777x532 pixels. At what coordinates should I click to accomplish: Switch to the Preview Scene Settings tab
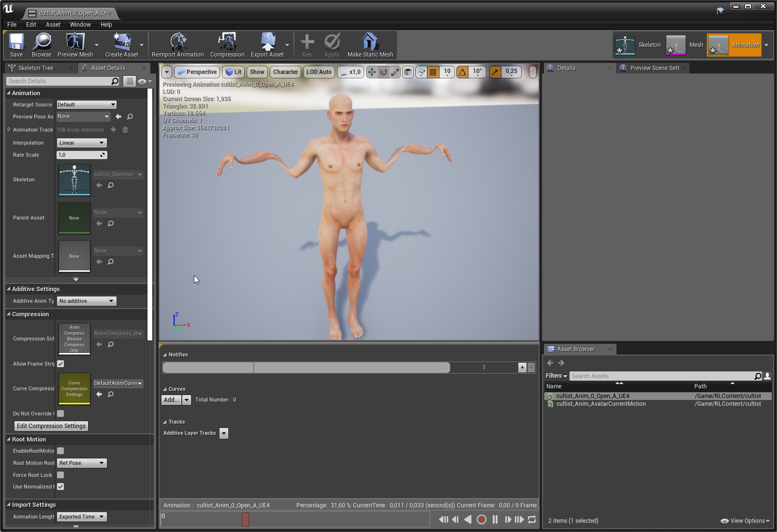[654, 68]
